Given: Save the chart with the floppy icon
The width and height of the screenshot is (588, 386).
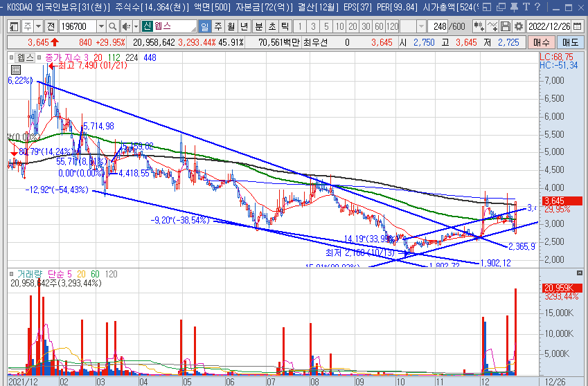Looking at the screenshot, I should point(506,26).
